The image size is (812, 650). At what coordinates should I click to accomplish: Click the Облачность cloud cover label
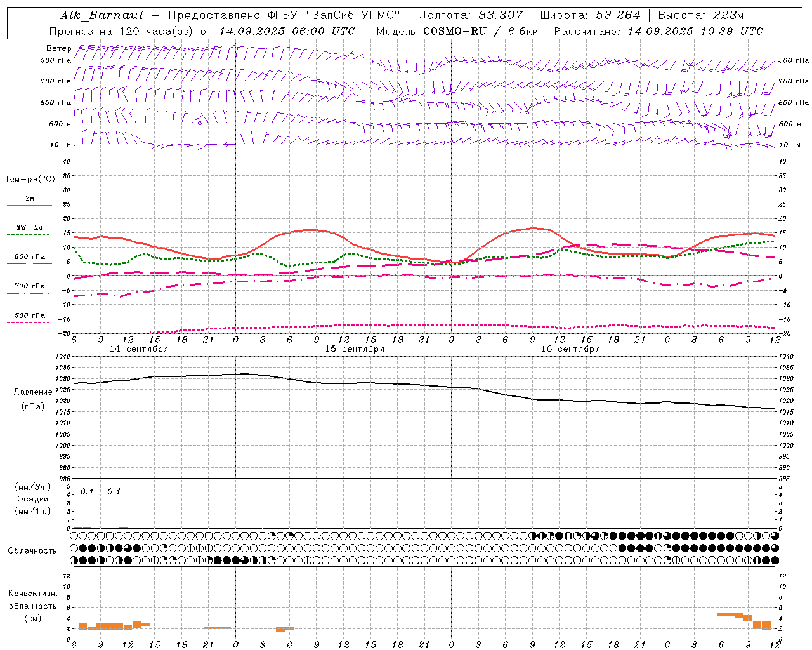tap(32, 551)
